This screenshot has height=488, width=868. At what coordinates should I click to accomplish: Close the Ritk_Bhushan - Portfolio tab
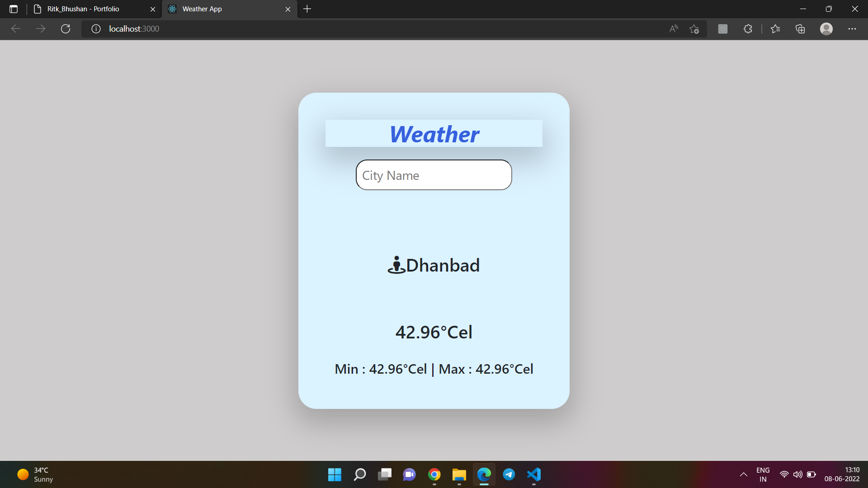click(153, 9)
